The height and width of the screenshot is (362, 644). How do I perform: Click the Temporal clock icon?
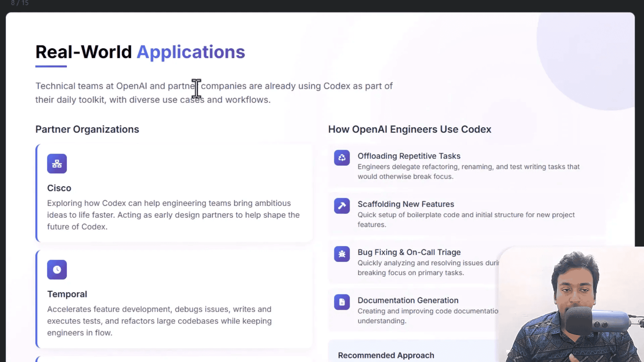point(57,269)
